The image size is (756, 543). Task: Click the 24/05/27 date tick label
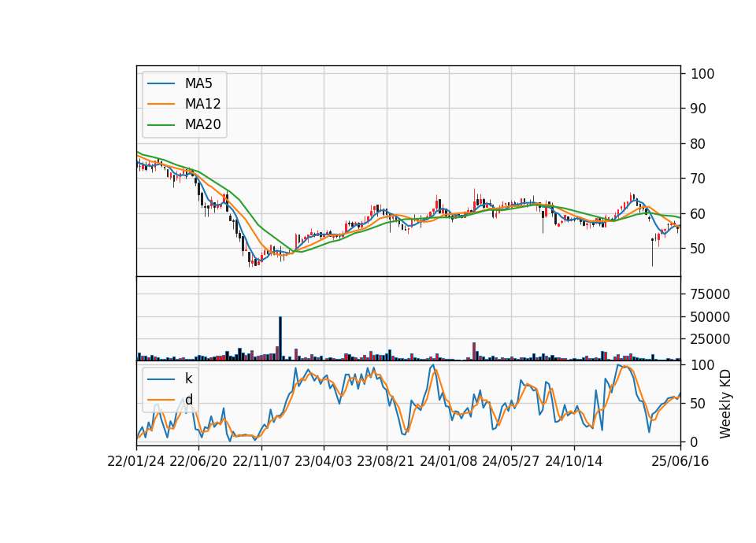pos(511,462)
